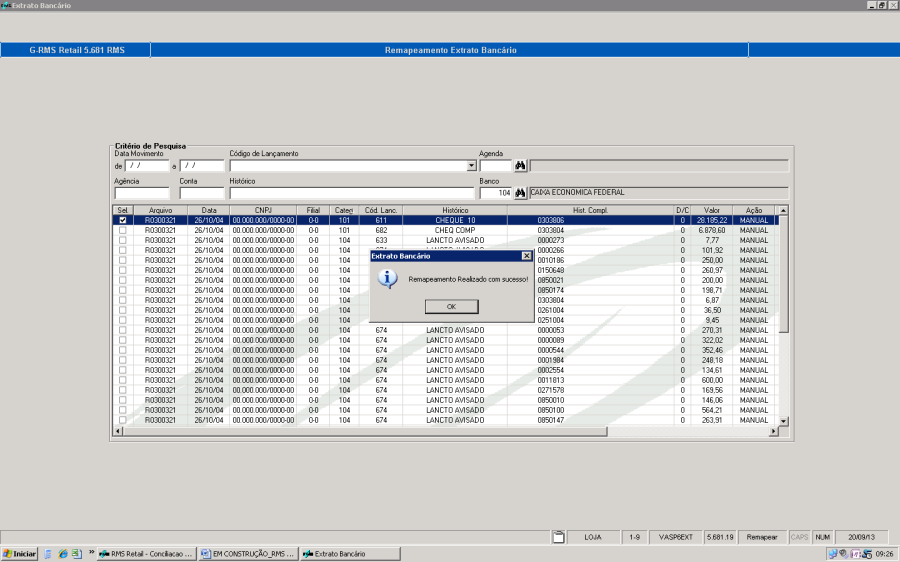Click OK in the Extrato Bancário dialog
900x562 pixels.
(451, 307)
